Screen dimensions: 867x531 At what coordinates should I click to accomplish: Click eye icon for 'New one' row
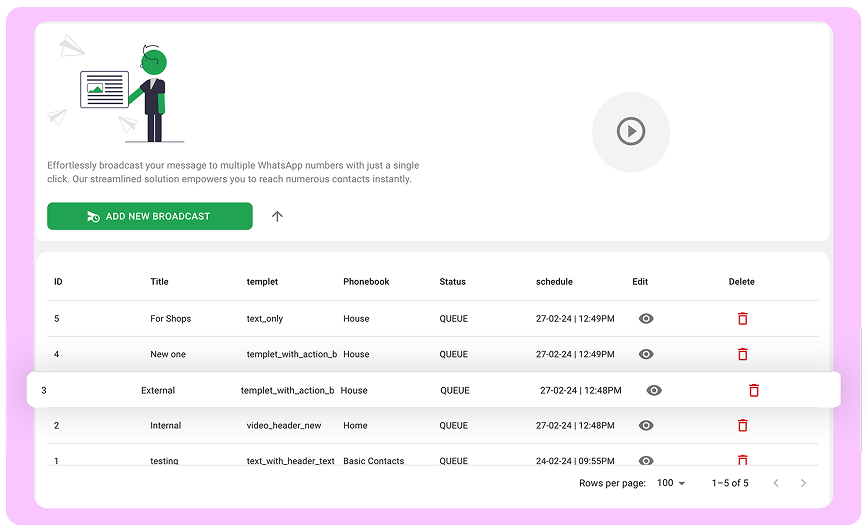646,354
